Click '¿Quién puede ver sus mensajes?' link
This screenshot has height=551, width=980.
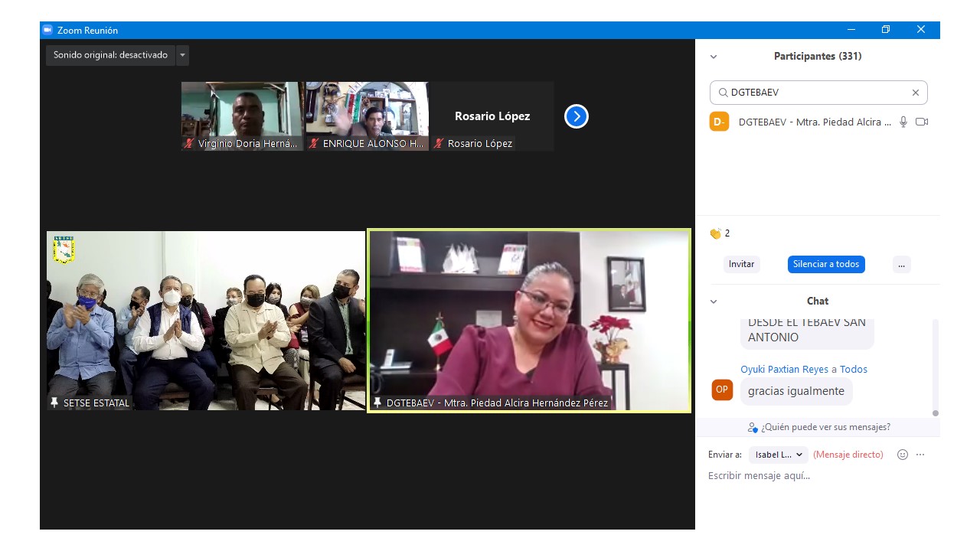click(x=819, y=427)
